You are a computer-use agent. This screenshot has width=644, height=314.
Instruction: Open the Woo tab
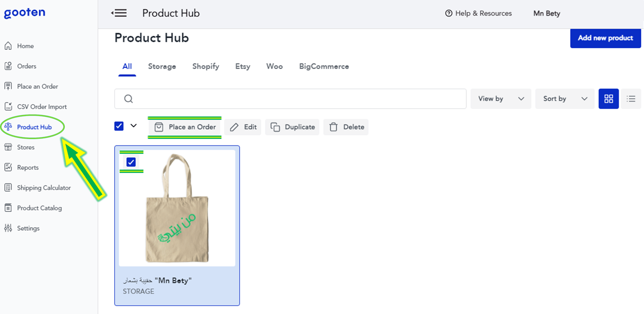[275, 66]
